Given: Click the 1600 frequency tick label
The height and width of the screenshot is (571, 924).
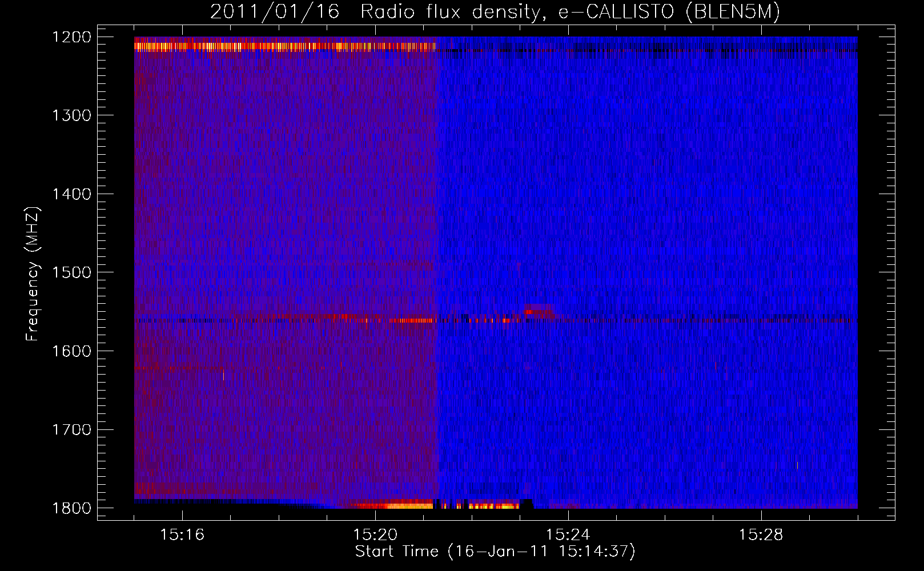Looking at the screenshot, I should (72, 351).
